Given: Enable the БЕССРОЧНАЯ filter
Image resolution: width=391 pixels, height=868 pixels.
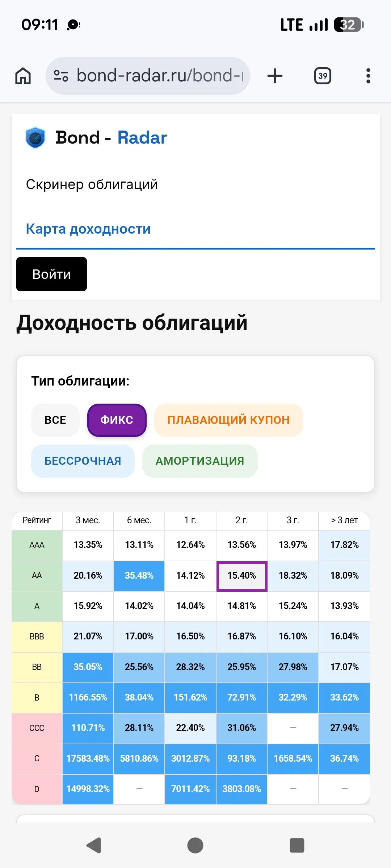Looking at the screenshot, I should coord(83,461).
